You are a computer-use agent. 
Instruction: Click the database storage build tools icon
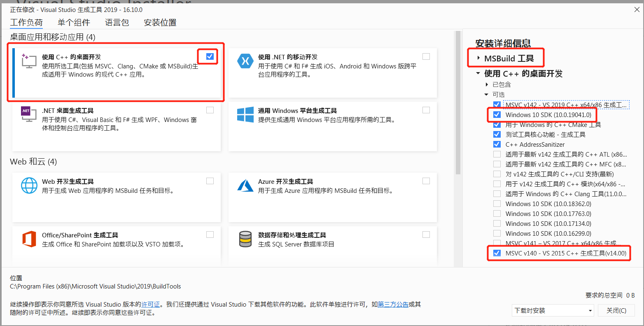(x=245, y=239)
